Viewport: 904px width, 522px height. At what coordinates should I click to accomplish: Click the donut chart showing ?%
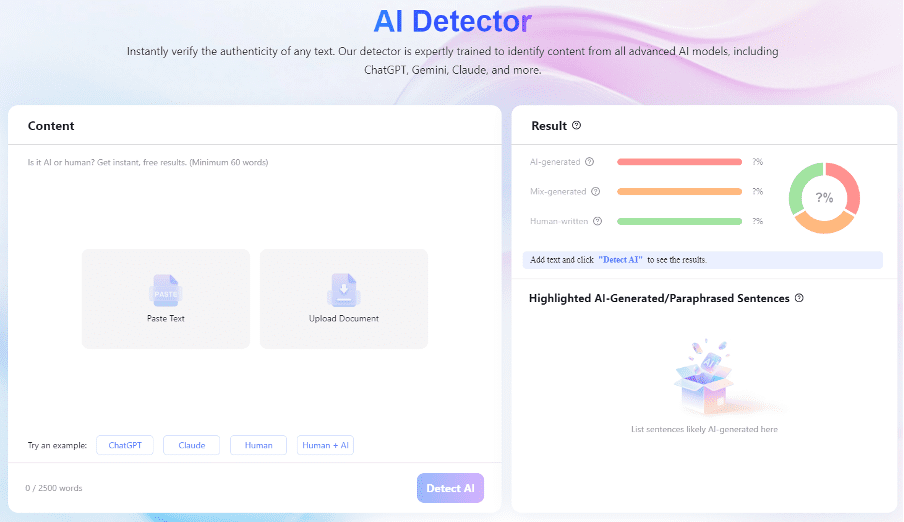coord(824,198)
